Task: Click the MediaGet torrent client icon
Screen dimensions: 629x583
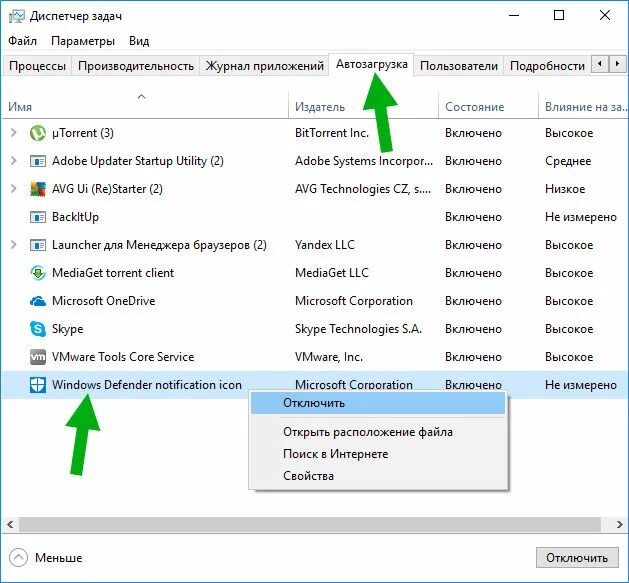Action: 38,273
